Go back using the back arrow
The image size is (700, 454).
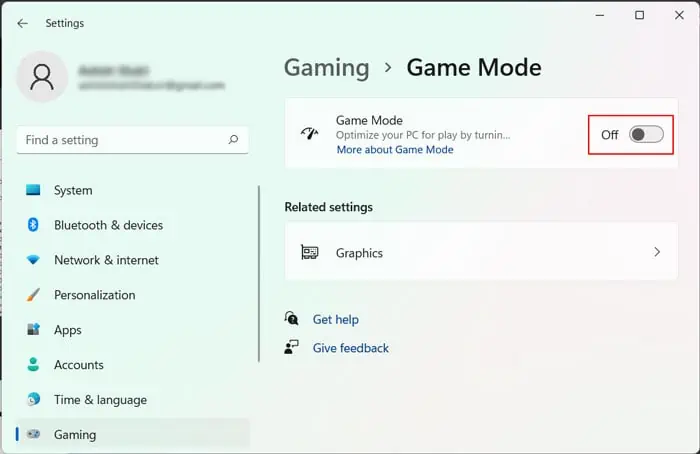(22, 23)
